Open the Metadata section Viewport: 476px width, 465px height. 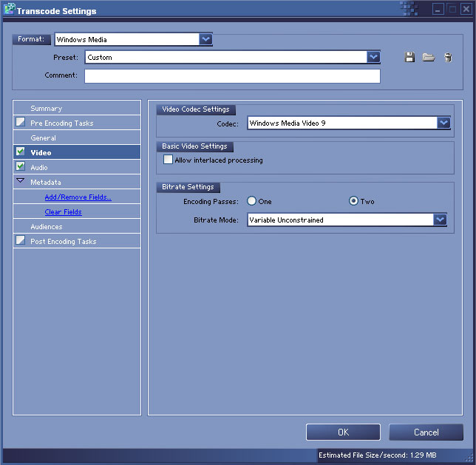77,182
